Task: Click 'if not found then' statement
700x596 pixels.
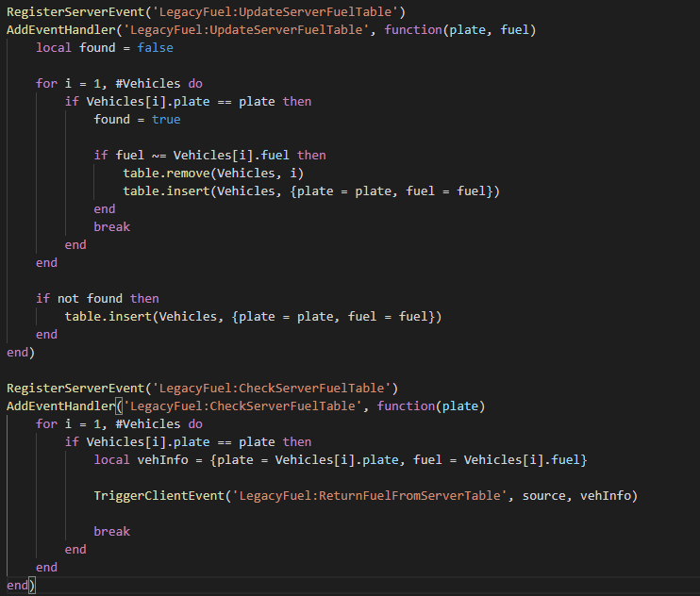Action: pos(97,298)
